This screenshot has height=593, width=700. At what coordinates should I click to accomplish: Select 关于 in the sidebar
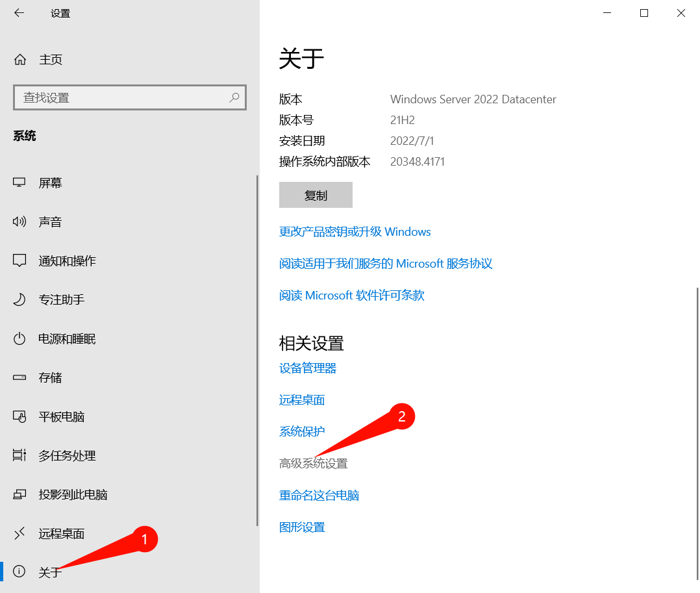[50, 572]
